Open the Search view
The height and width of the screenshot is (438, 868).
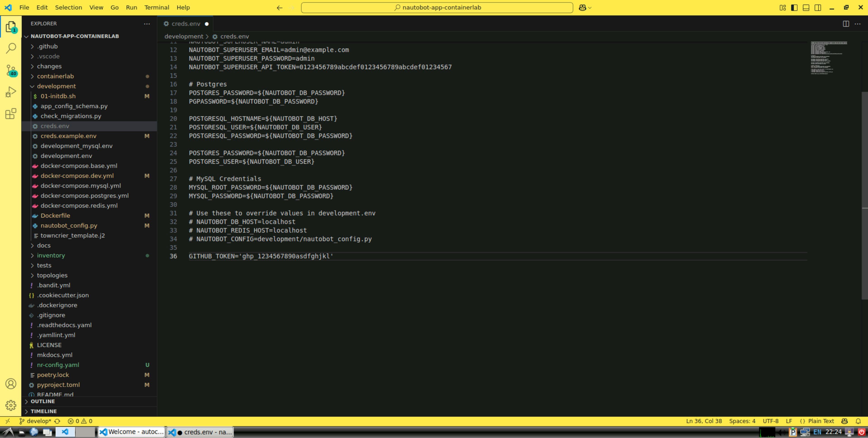coord(11,48)
